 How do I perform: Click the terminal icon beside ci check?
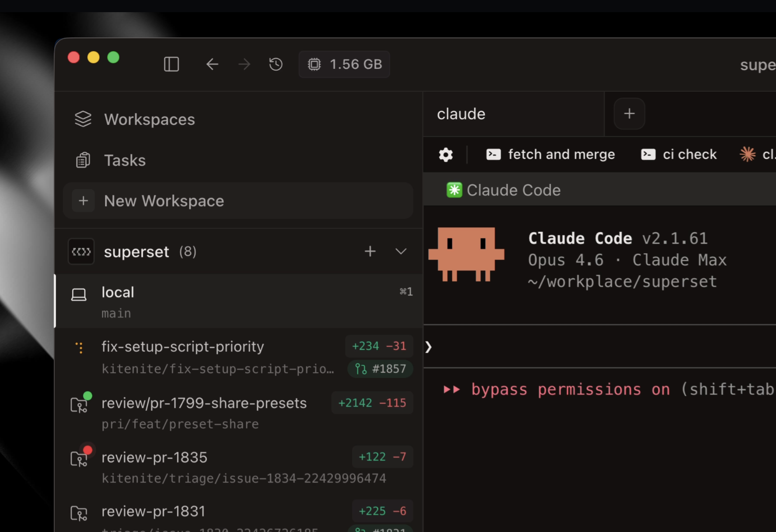[648, 154]
